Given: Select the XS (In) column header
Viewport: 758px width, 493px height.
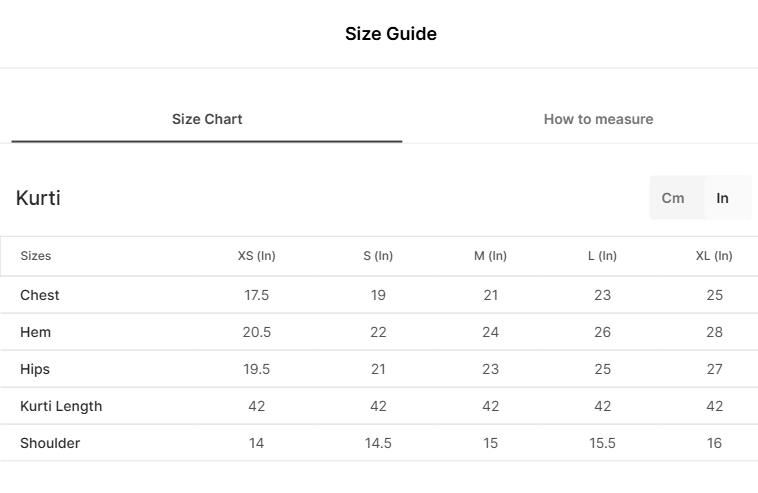Looking at the screenshot, I should (x=256, y=256).
